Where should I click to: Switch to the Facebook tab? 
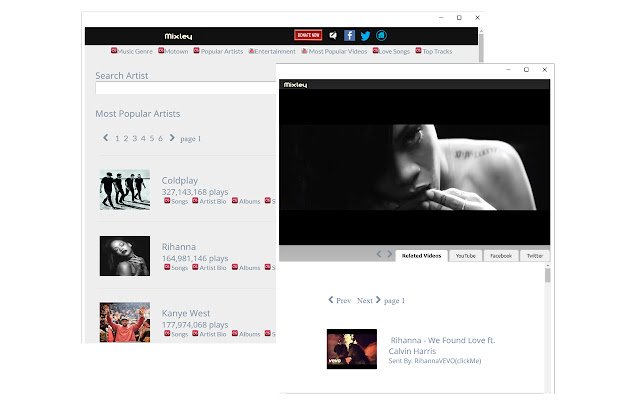[x=501, y=256]
